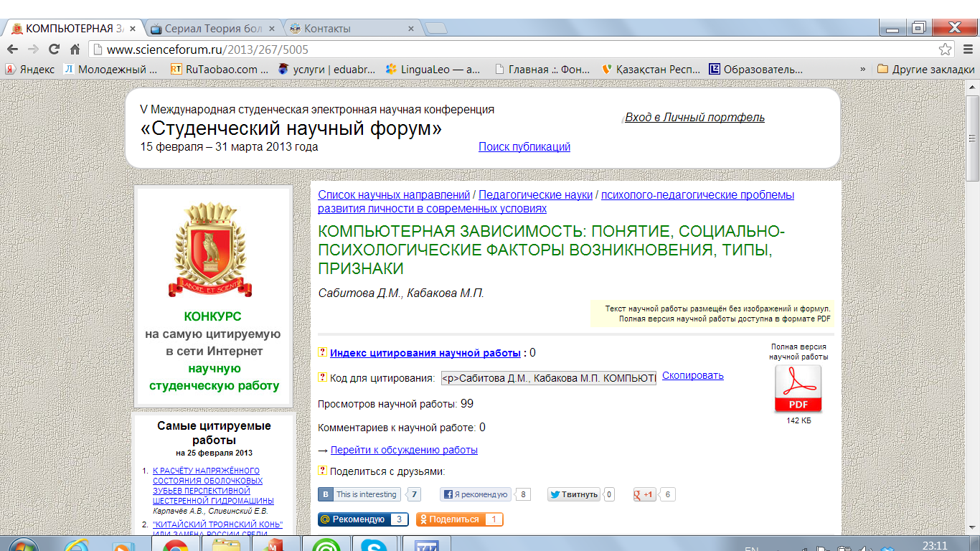
Task: Click the 'Скопировать' citation code link
Action: [x=692, y=375]
